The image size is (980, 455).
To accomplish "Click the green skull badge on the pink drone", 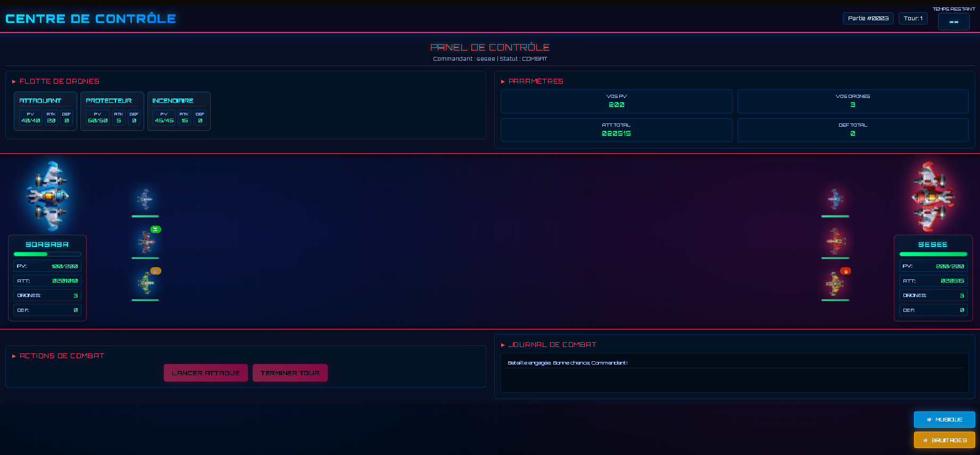I will click(155, 229).
